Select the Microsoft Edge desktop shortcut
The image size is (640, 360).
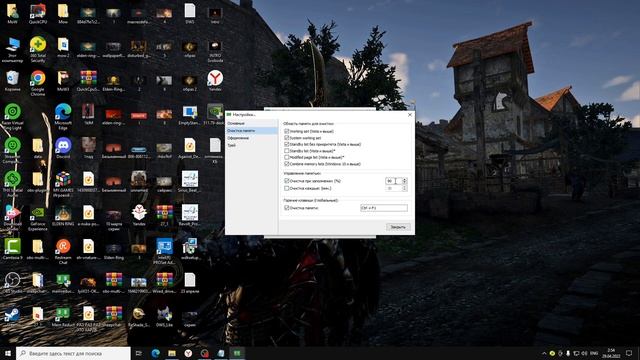(x=63, y=117)
